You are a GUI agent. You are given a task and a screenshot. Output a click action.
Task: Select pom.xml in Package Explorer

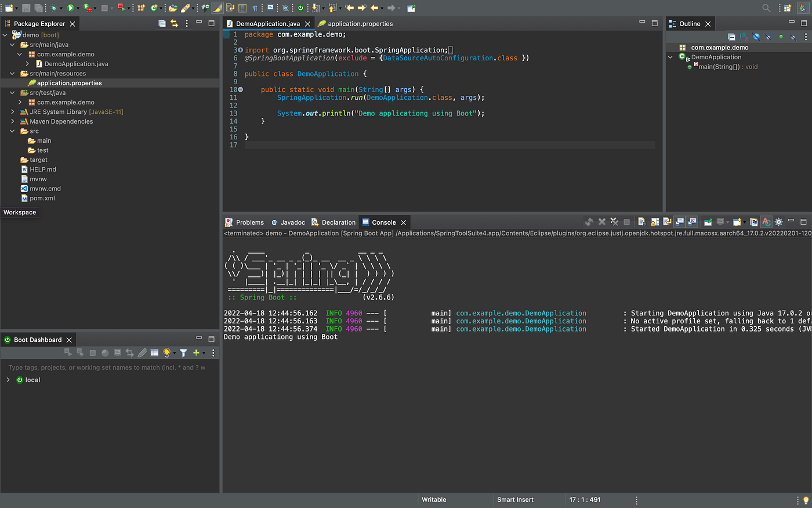click(42, 198)
